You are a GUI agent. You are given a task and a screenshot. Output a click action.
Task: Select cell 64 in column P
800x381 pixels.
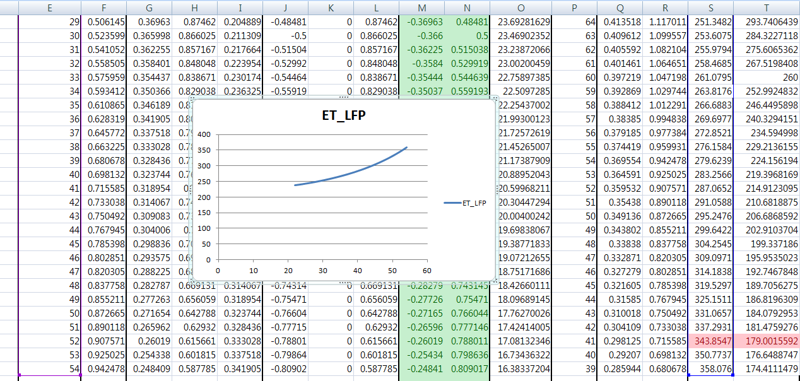[x=574, y=22]
